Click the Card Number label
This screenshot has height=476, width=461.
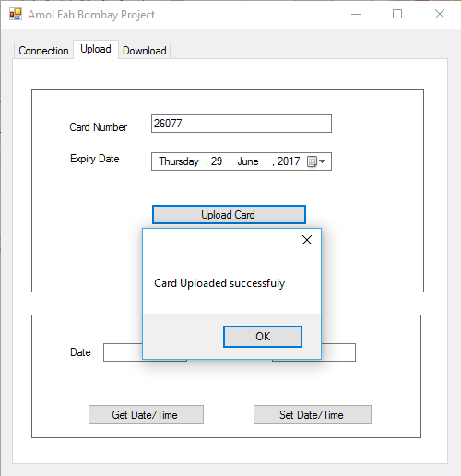point(99,127)
